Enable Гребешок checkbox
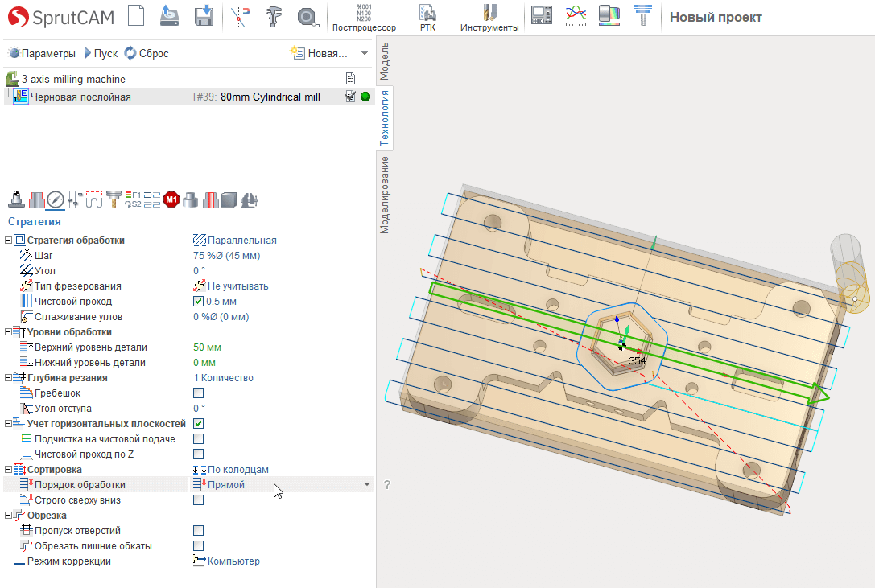 [198, 393]
